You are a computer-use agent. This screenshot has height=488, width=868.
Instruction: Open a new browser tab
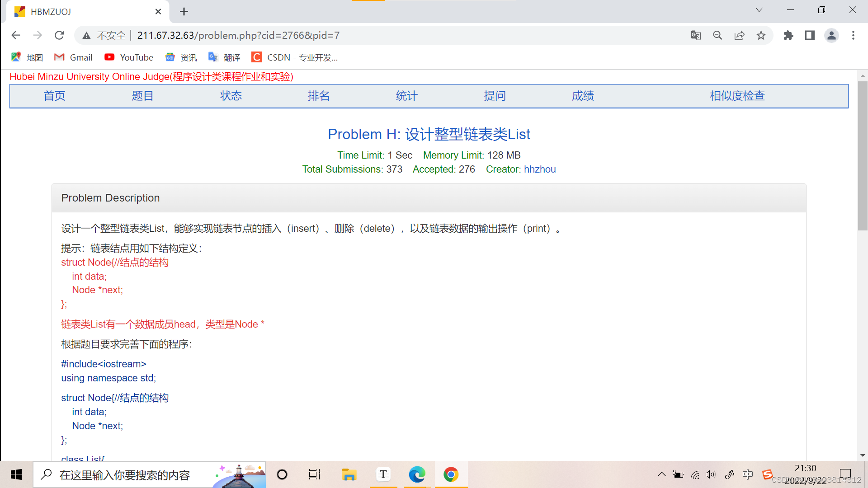click(184, 12)
